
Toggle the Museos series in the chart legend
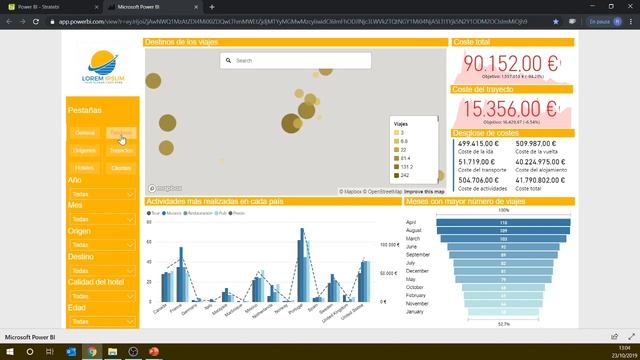tap(172, 213)
